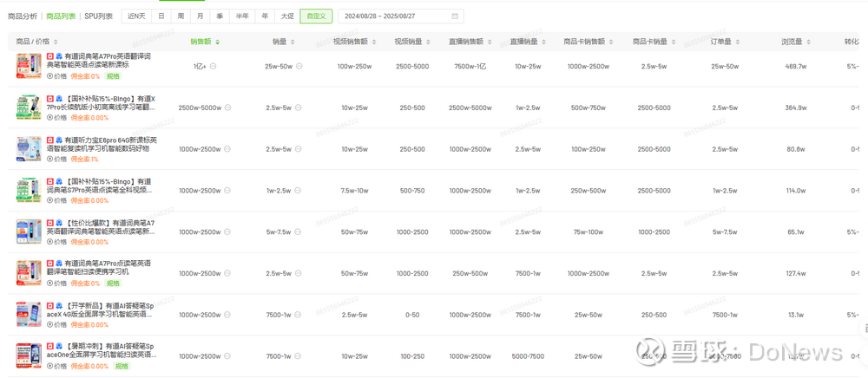Open product title 【开学新品】有道AI答疑笔SpaceX

tap(100, 310)
